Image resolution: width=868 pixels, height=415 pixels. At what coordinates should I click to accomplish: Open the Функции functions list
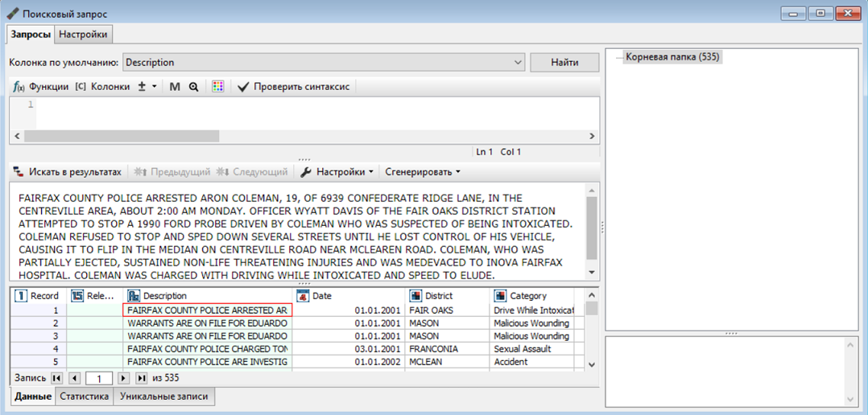point(41,87)
